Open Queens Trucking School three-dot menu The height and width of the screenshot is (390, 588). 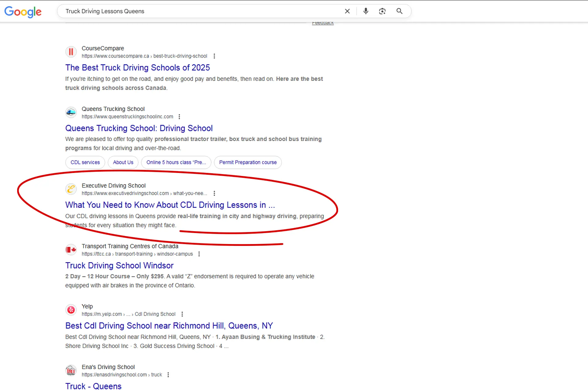179,117
